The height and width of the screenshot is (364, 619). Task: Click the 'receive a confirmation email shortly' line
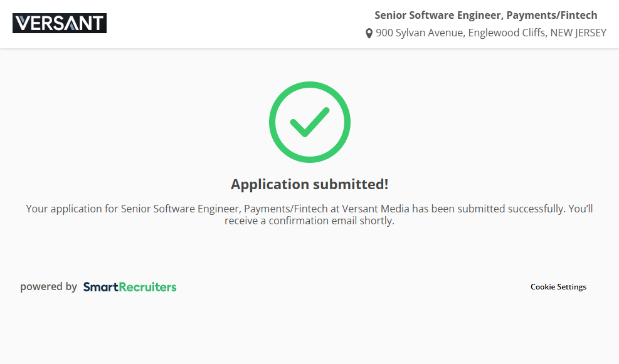(309, 221)
